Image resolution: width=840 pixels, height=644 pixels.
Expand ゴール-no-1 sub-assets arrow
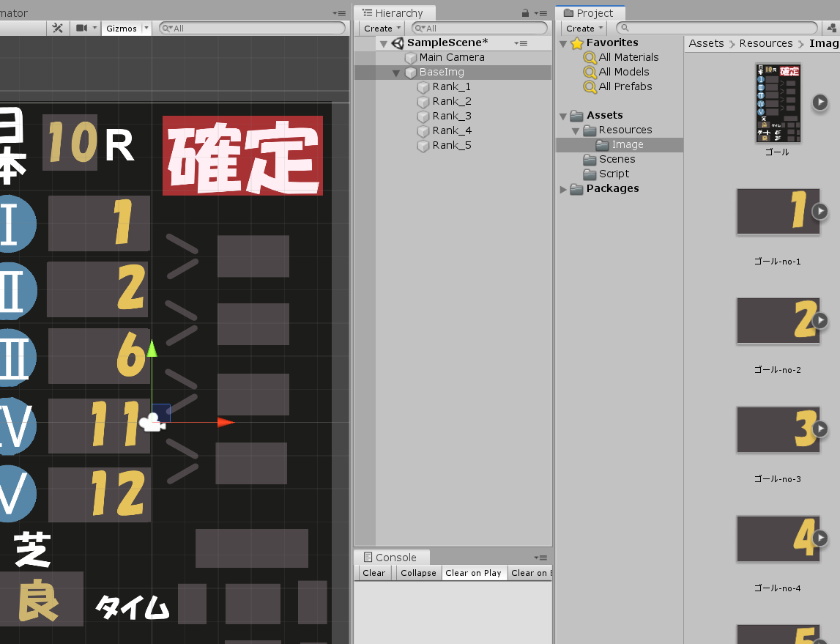point(820,211)
